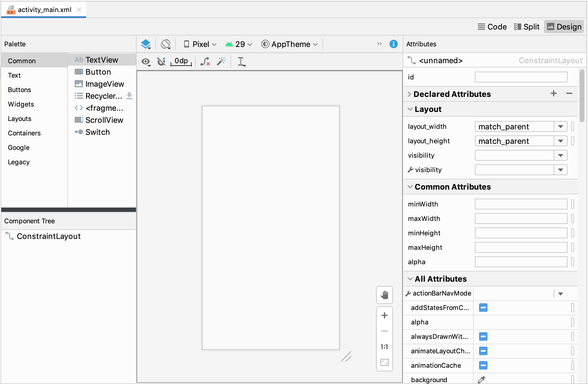This screenshot has width=588, height=384.
Task: Select the Align vertically icon
Action: [x=242, y=61]
